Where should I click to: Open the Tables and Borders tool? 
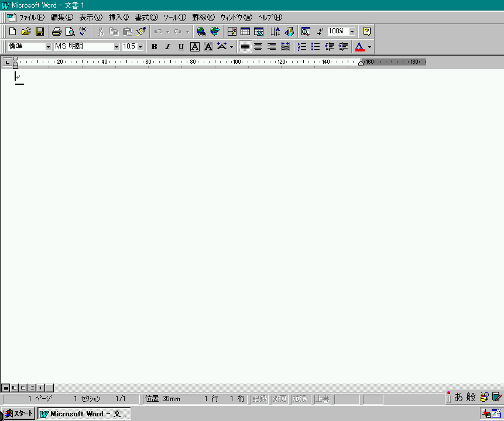(x=232, y=32)
